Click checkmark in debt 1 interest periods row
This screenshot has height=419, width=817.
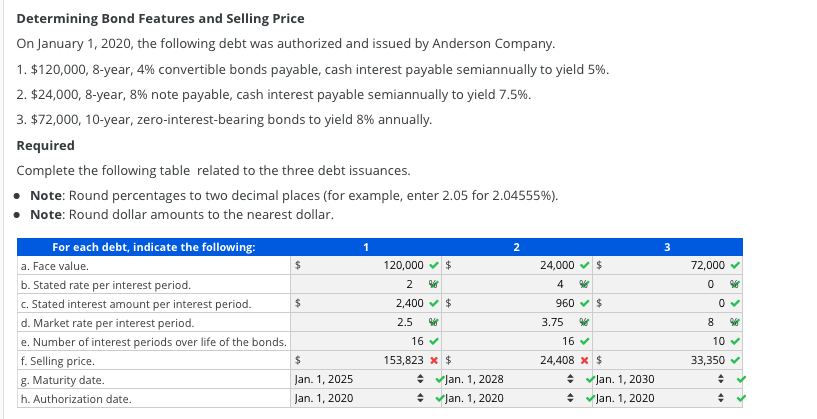(434, 342)
